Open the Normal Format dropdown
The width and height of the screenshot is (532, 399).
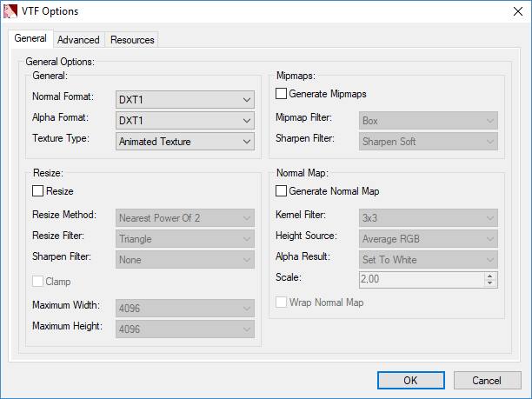[x=185, y=99]
